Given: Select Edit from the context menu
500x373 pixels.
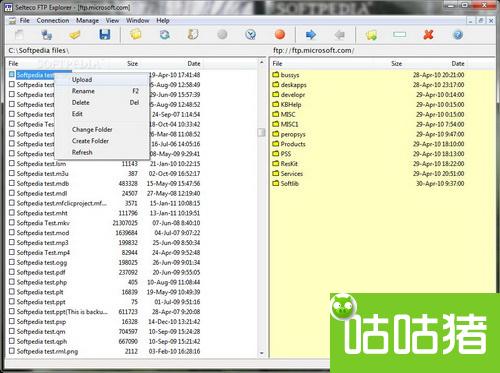Looking at the screenshot, I should (x=102, y=114).
